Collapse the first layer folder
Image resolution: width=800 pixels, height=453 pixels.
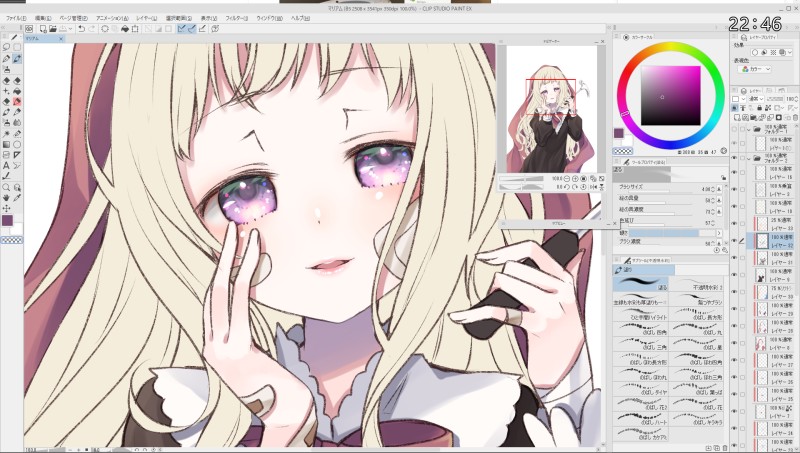click(749, 130)
